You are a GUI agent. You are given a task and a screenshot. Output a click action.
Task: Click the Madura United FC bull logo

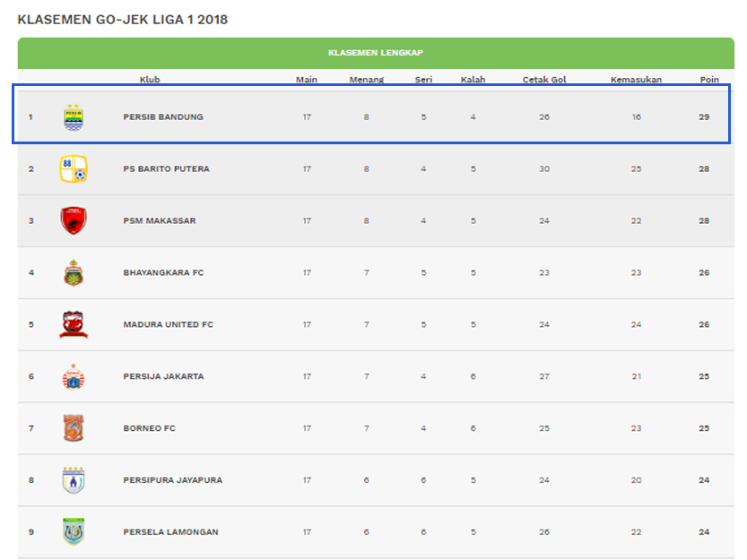pyautogui.click(x=75, y=323)
